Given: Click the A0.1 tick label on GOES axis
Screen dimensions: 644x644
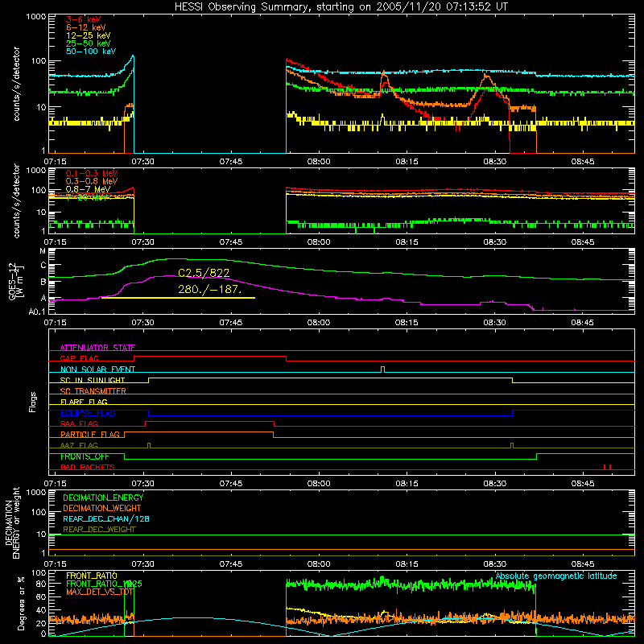Looking at the screenshot, I should pyautogui.click(x=37, y=312).
